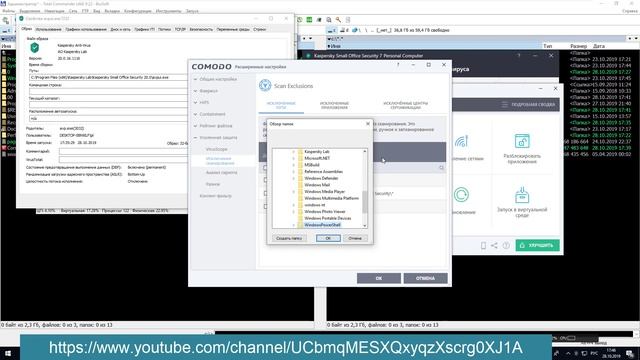Viewport: 640px width, 360px height.
Task: Click Kaspersky shield icon in properties window
Action: [x=35, y=48]
